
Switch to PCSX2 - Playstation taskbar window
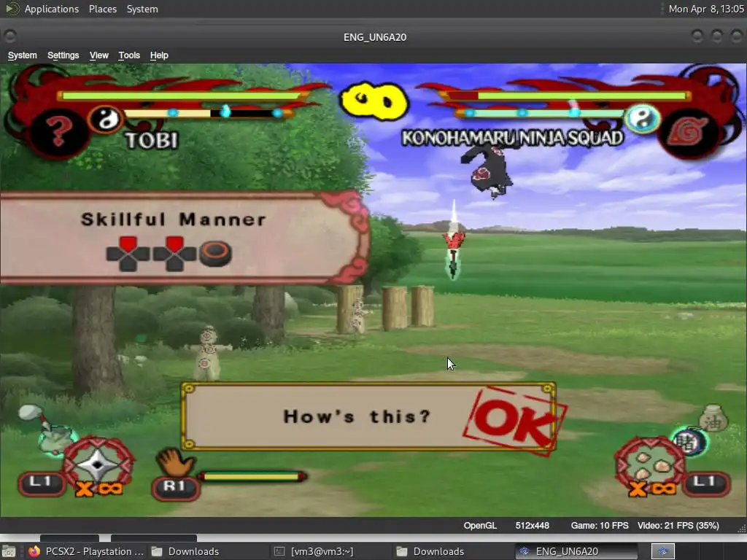click(86, 551)
